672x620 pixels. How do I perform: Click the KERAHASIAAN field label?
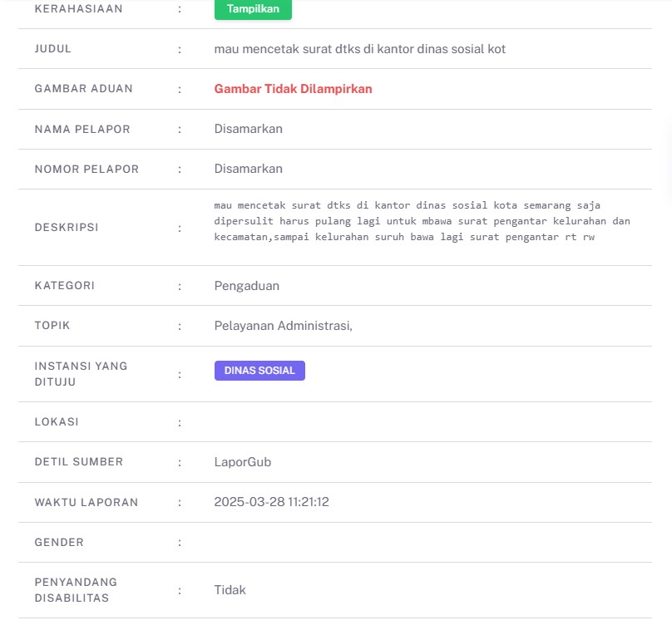pyautogui.click(x=78, y=9)
